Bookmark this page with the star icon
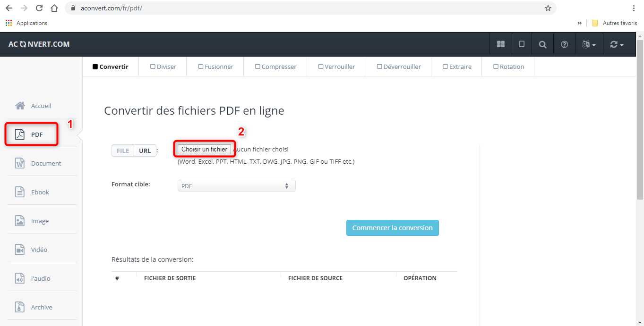The width and height of the screenshot is (644, 326). click(548, 8)
